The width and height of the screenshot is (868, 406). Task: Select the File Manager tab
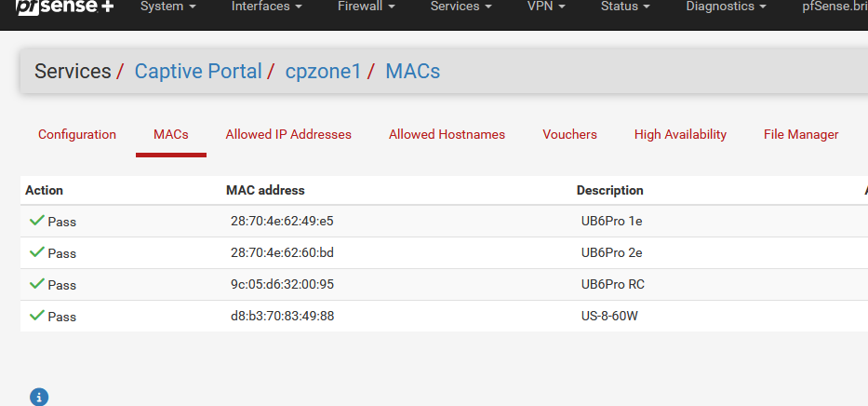pyautogui.click(x=801, y=134)
